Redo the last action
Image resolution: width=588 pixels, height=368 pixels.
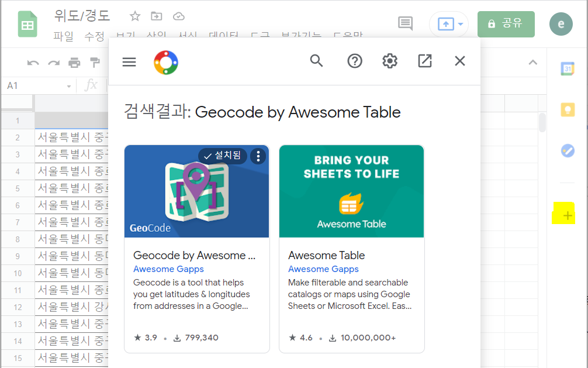[x=54, y=63]
